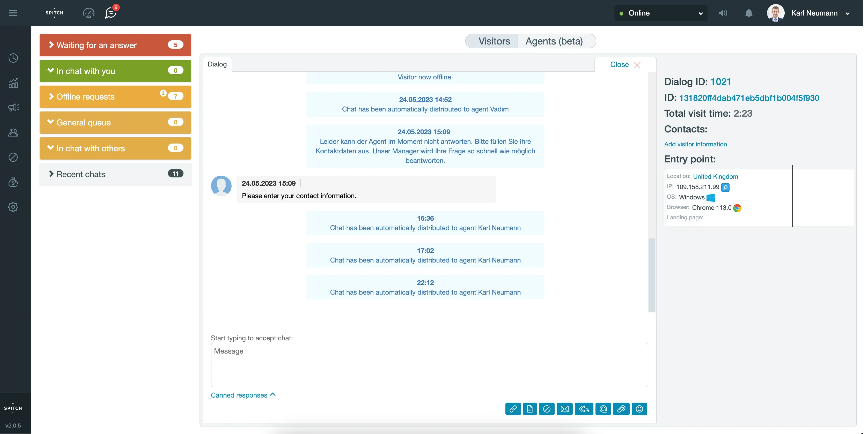Screen dimensions: 868x434
Task: Click the agent Vadim distribution notice
Action: [425, 104]
